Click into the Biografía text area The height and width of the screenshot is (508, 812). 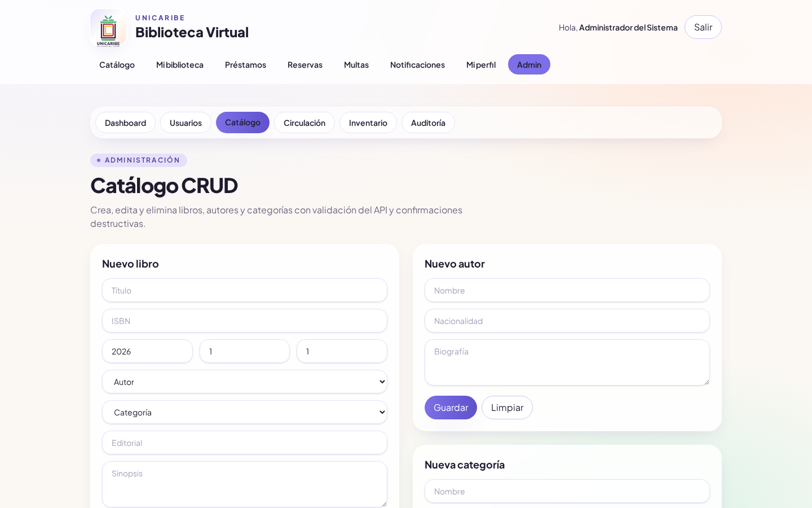click(x=567, y=362)
